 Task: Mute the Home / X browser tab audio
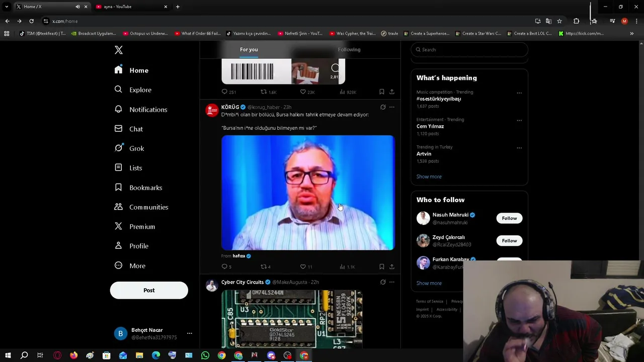77,7
